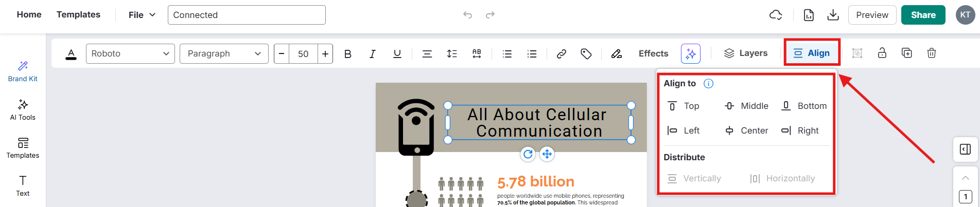Click the Bold formatting icon
The image size is (980, 207).
(x=348, y=54)
